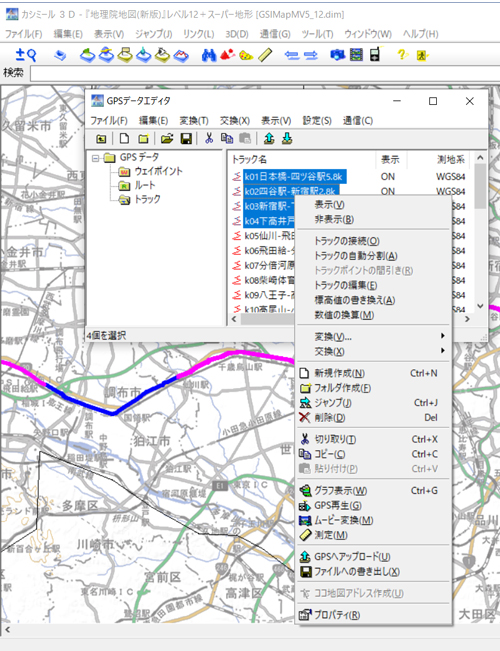
Task: Select track k01日本橋-四ツ谷駅5.8k
Action: pyautogui.click(x=293, y=177)
